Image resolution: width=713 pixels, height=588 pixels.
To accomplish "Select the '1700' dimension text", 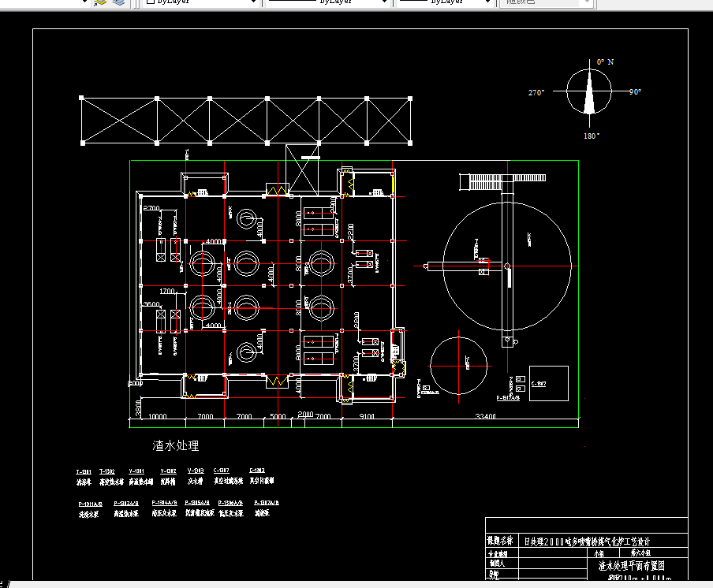I will point(167,291).
